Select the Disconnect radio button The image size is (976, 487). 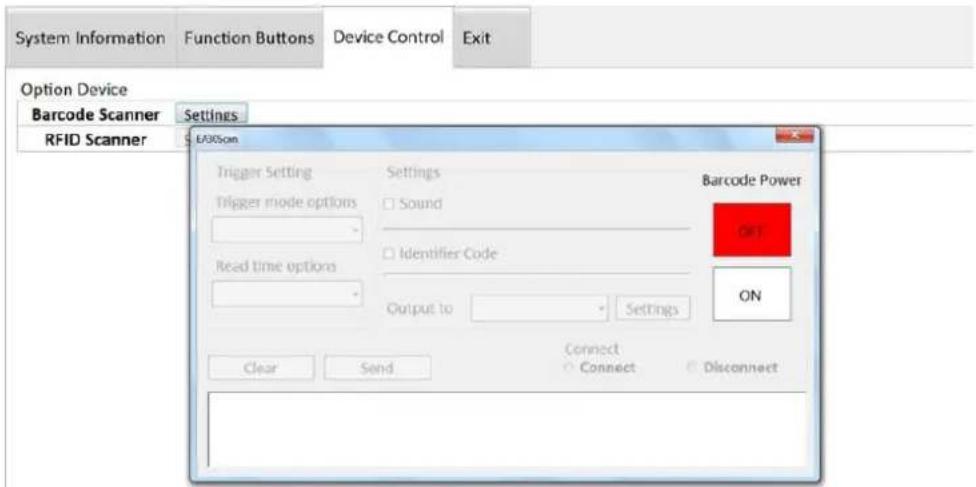[x=691, y=367]
